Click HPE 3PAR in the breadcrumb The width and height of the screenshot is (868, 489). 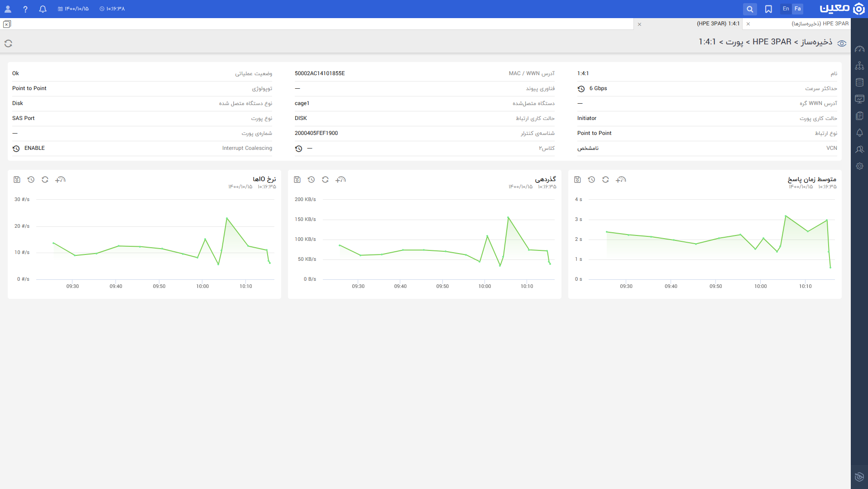tap(772, 42)
